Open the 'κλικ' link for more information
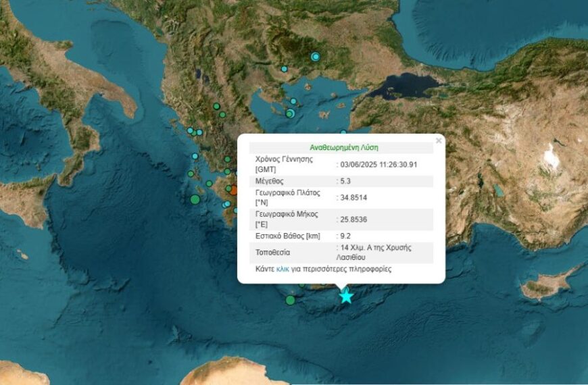This screenshot has width=588, height=385. [283, 269]
